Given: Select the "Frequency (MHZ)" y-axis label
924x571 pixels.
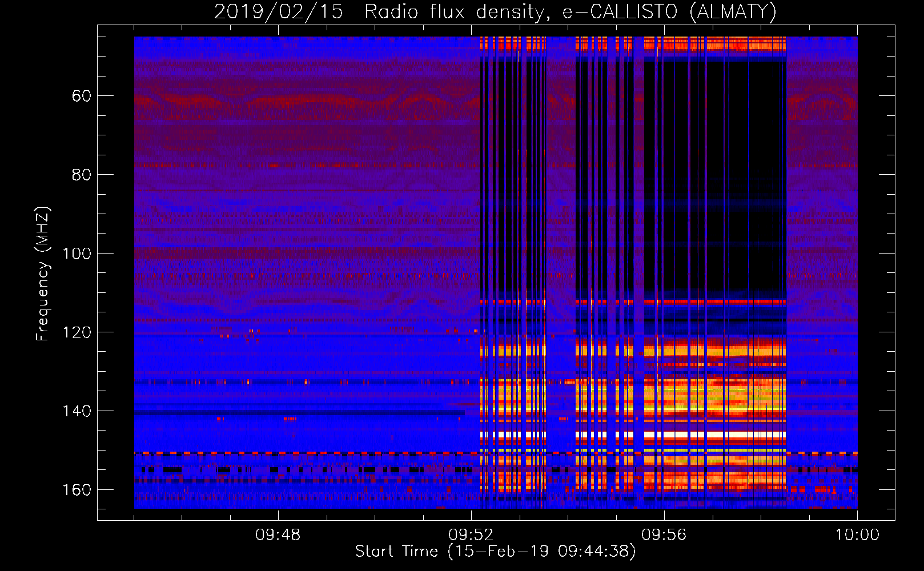Looking at the screenshot, I should [43, 274].
